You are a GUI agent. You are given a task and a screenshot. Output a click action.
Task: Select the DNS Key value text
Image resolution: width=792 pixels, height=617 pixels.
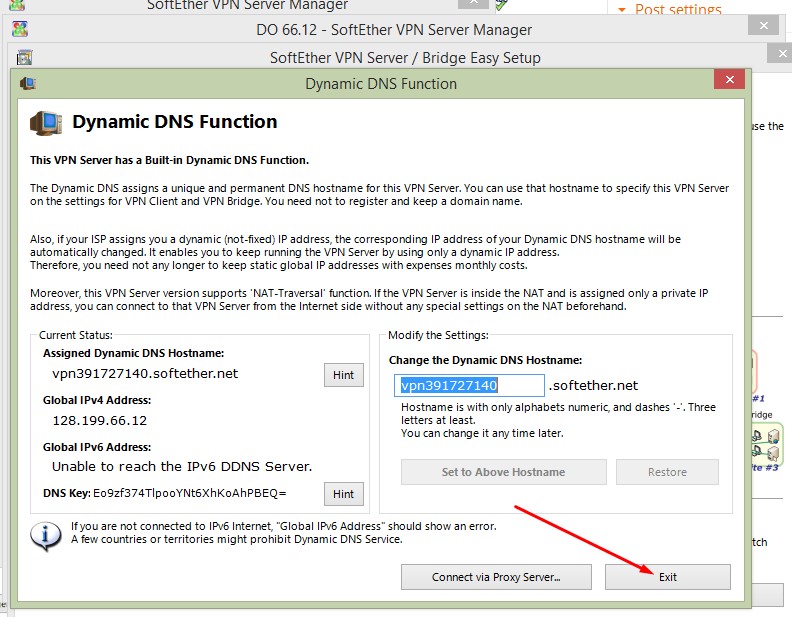tap(189, 493)
